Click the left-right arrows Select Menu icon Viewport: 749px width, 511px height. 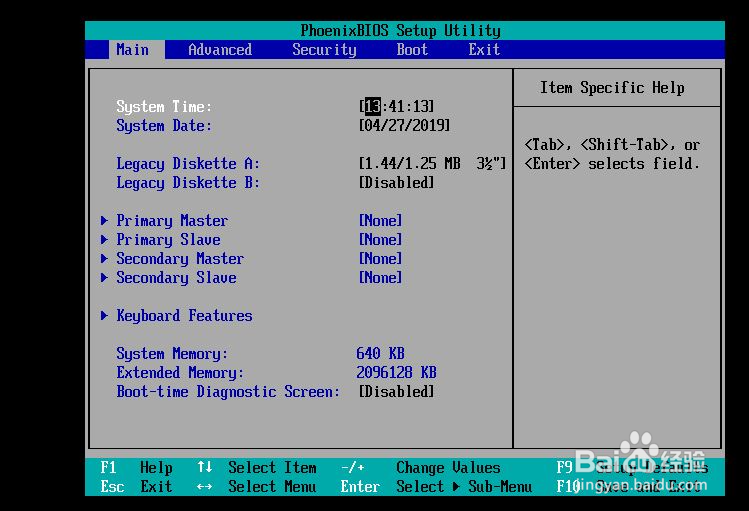[x=204, y=487]
